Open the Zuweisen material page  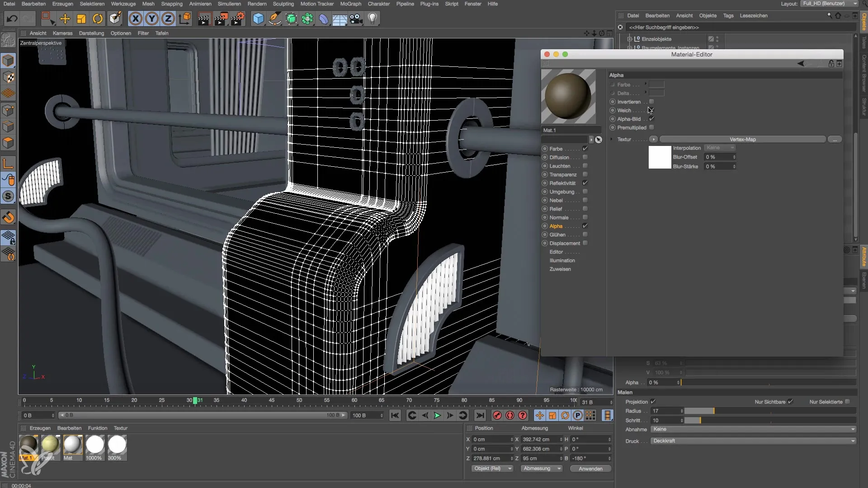(x=560, y=269)
